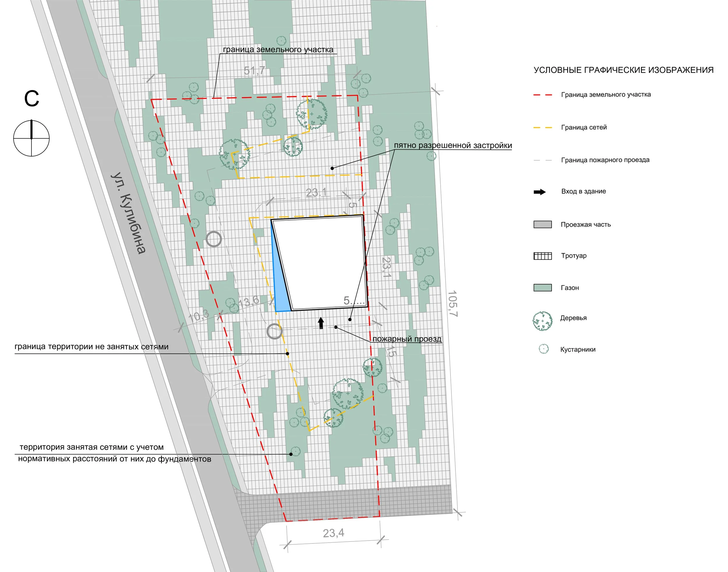Click the legend text 'Граница сетей'
The width and height of the screenshot is (728, 572).
coord(584,127)
